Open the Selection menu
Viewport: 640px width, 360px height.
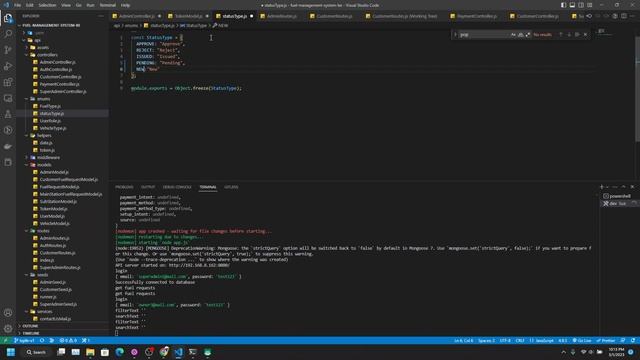(47, 5)
